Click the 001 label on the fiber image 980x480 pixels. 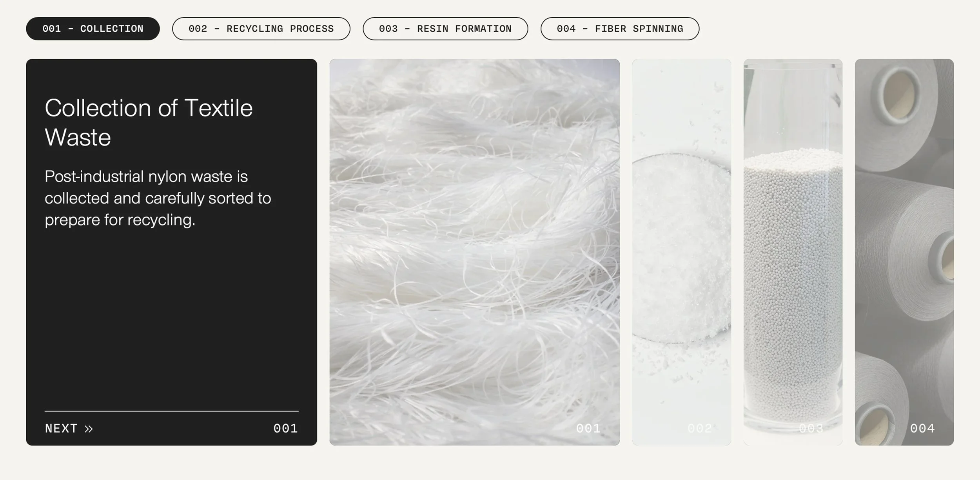click(x=588, y=429)
